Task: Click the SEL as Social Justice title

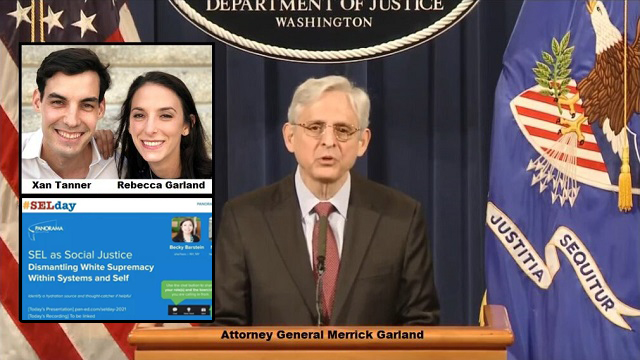Action: tap(80, 255)
